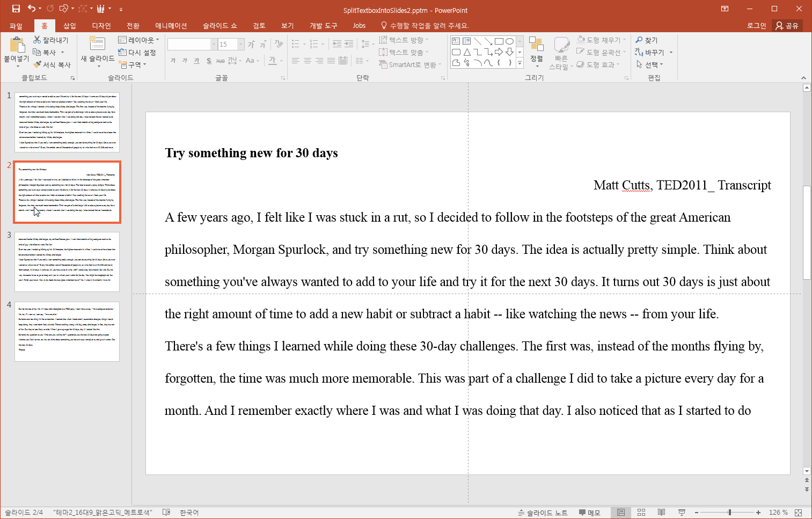The height and width of the screenshot is (519, 812).
Task: Select the text box shape in gallery
Action: 456,41
